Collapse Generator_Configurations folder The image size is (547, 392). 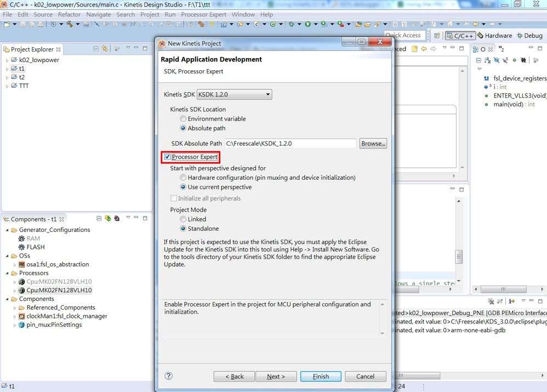tap(7, 230)
